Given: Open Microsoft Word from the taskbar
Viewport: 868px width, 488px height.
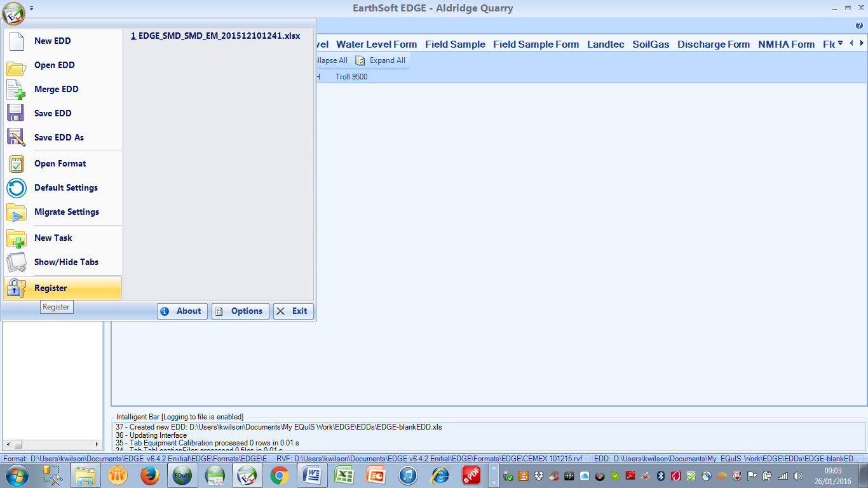Looking at the screenshot, I should (312, 475).
